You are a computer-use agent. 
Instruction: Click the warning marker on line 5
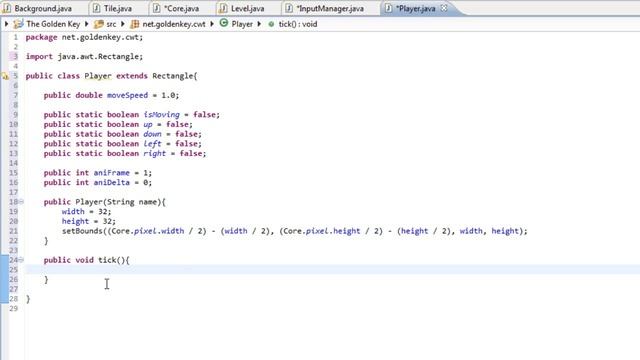coord(5,76)
